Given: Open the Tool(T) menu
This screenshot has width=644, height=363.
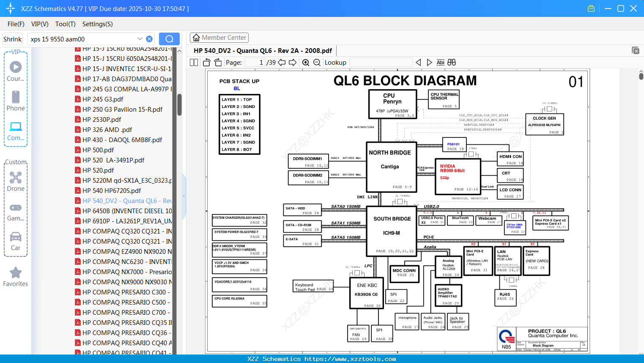Looking at the screenshot, I should 66,24.
